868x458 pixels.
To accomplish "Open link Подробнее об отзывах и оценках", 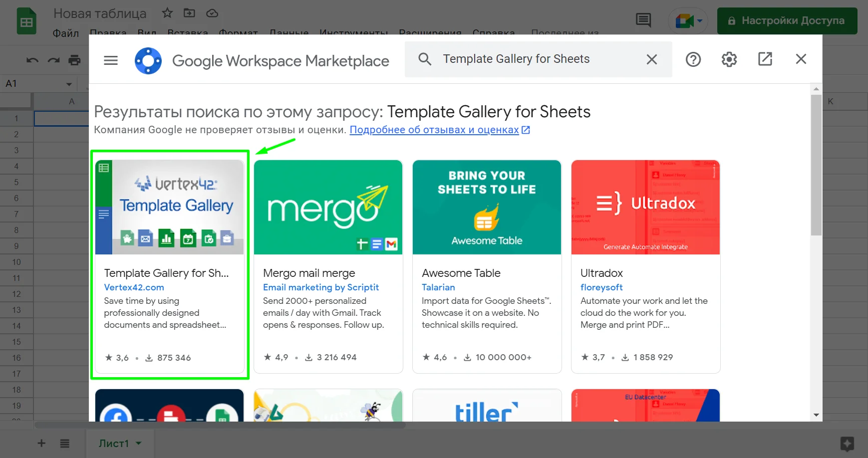I will click(x=434, y=130).
